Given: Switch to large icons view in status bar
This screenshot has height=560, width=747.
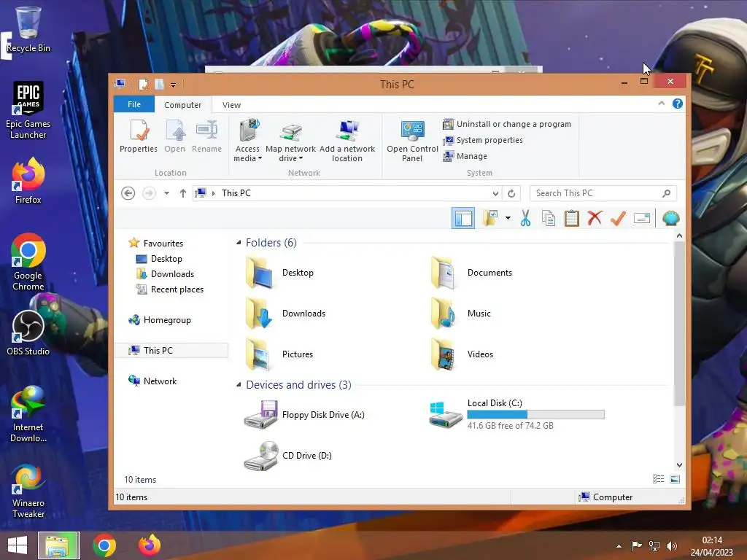Looking at the screenshot, I should pos(675,479).
